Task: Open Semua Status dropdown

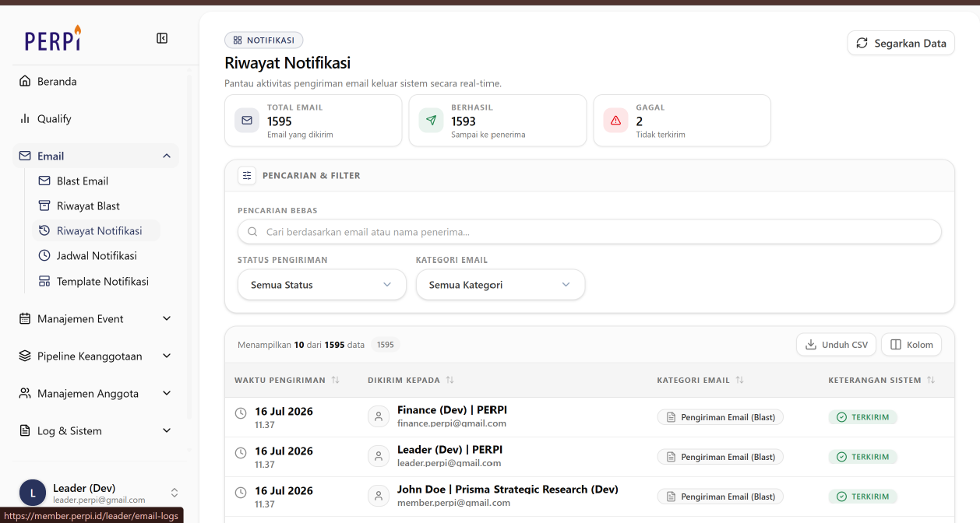Action: (x=322, y=285)
